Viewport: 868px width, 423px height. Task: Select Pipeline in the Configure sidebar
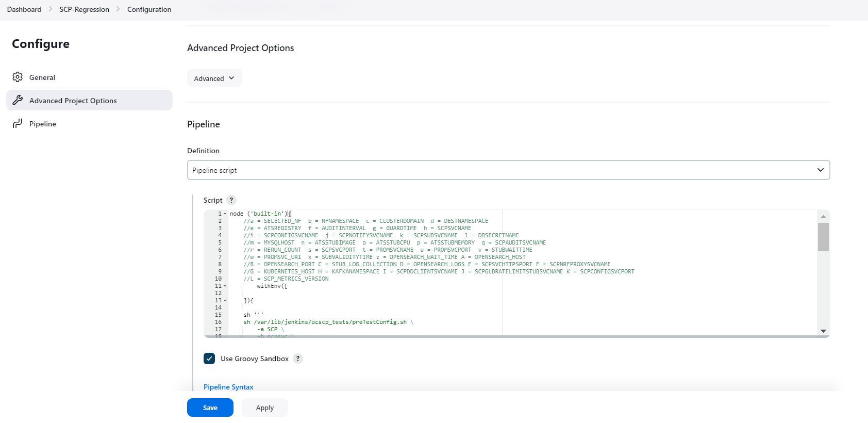89,123
